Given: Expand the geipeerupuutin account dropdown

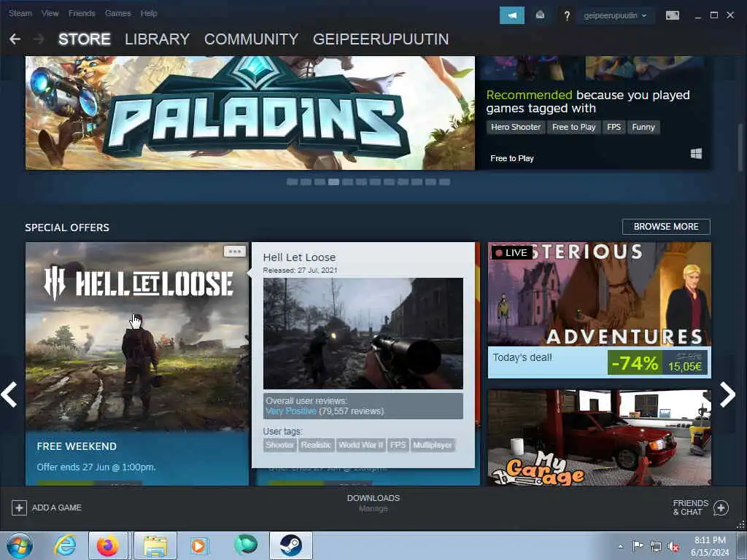Looking at the screenshot, I should [x=615, y=15].
